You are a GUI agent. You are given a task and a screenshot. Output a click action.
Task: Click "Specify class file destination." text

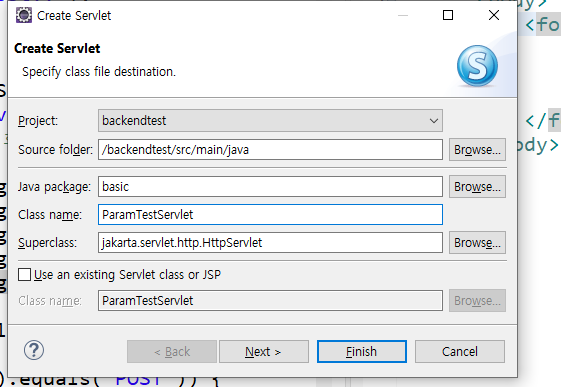click(x=99, y=72)
